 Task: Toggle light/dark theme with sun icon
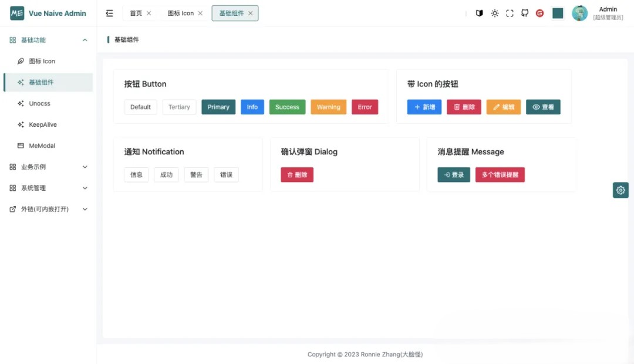494,14
